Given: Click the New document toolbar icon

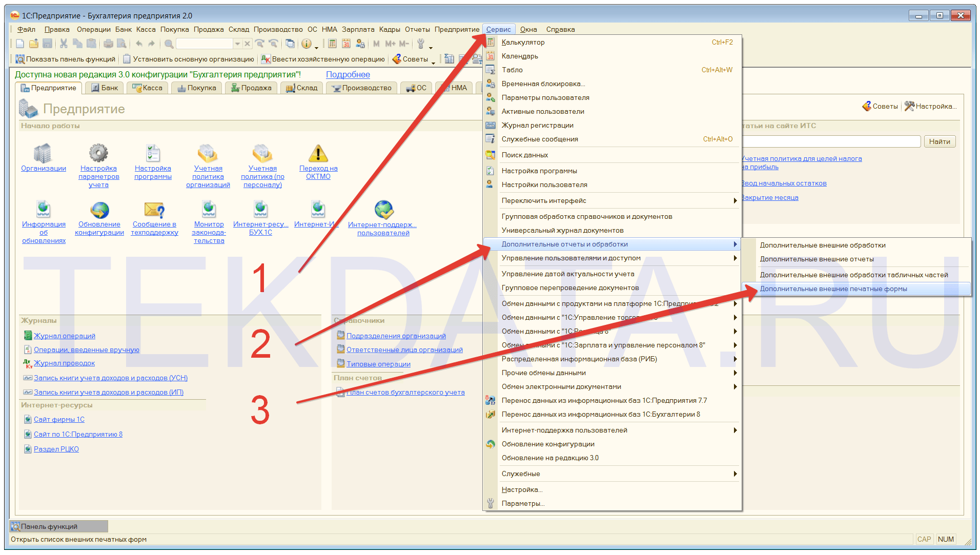Looking at the screenshot, I should pos(20,44).
